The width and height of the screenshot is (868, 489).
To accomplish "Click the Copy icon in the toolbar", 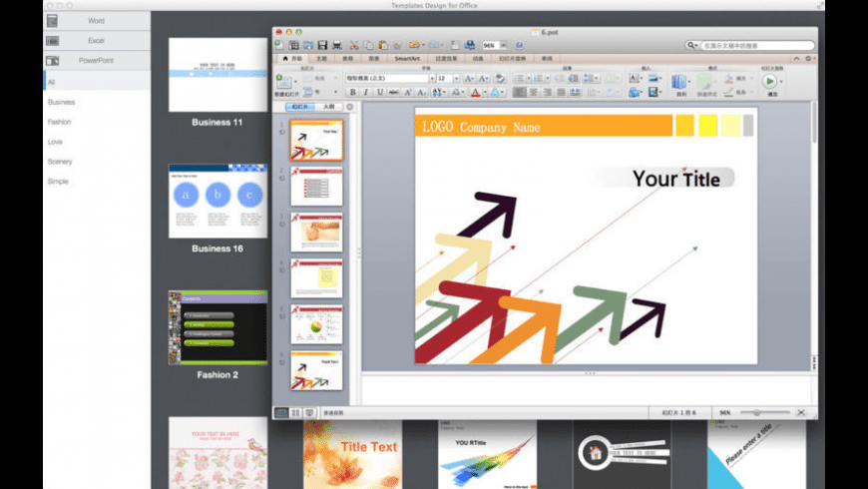I will click(x=368, y=46).
